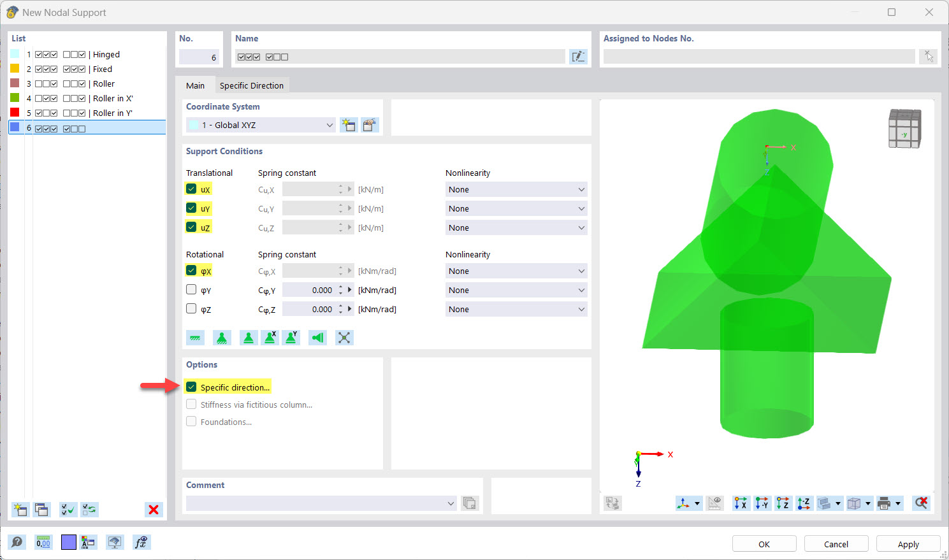Screen dimensions: 949x560
Task: Select the free support (no restraints) icon
Action: tap(344, 337)
